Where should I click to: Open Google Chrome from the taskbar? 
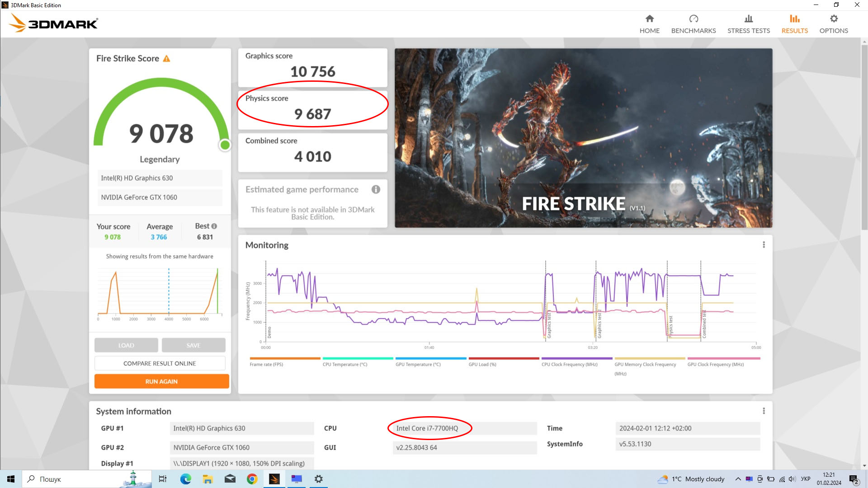[x=252, y=479]
